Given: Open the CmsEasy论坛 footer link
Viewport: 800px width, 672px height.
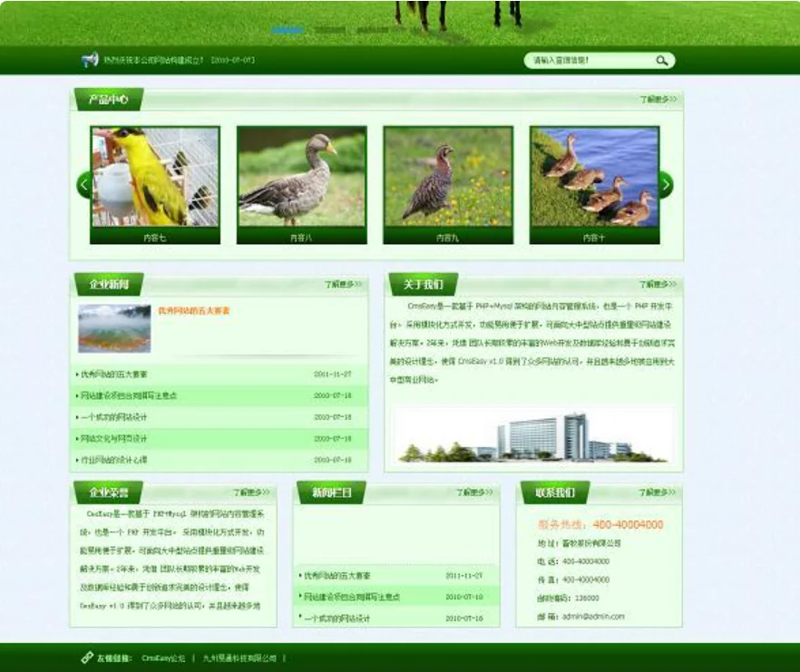Looking at the screenshot, I should point(163,658).
